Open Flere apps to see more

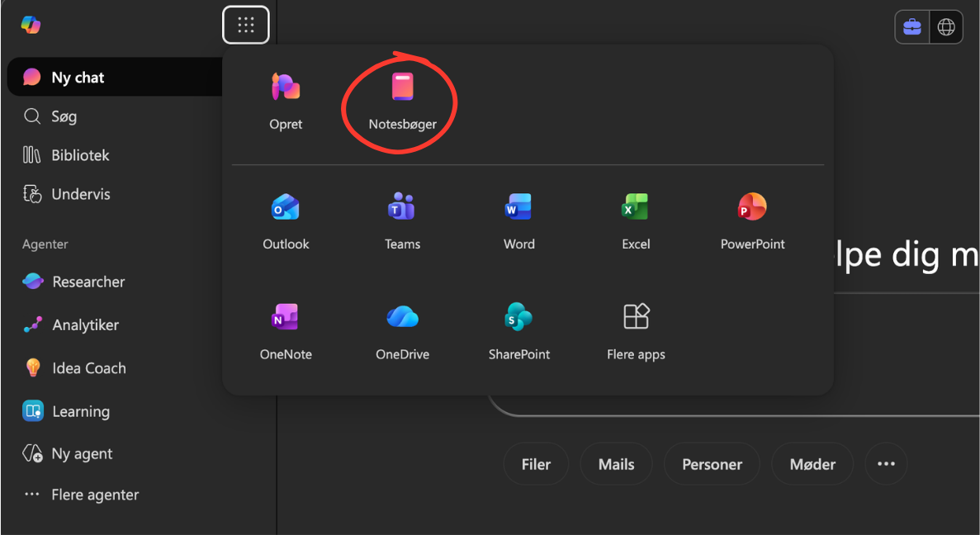click(636, 331)
